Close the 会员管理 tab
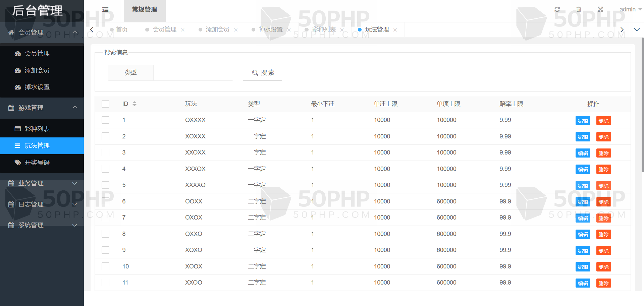The image size is (644, 306). pyautogui.click(x=183, y=30)
